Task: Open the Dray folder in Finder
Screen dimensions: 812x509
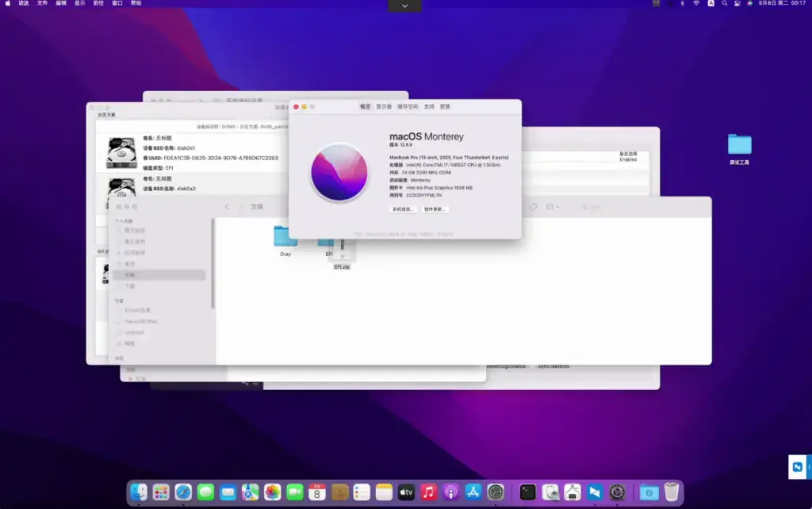Action: (x=285, y=241)
